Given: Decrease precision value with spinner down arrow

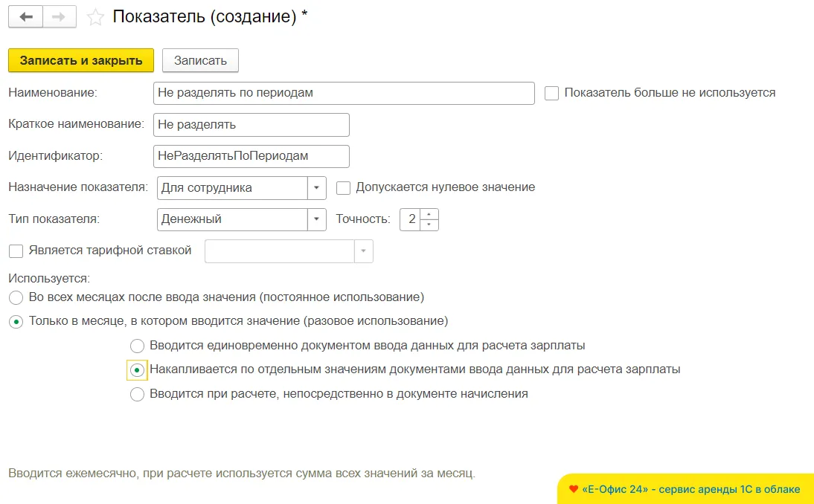Looking at the screenshot, I should 429,224.
